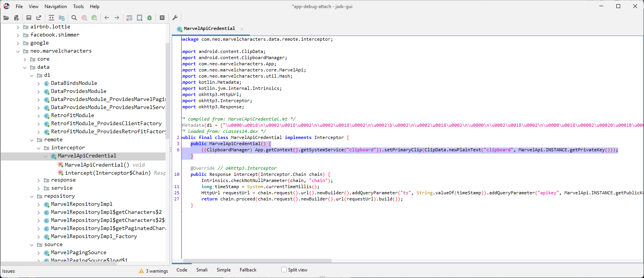Switch to the Smali view tab
Image resolution: width=644 pixels, height=278 pixels.
coord(202,270)
